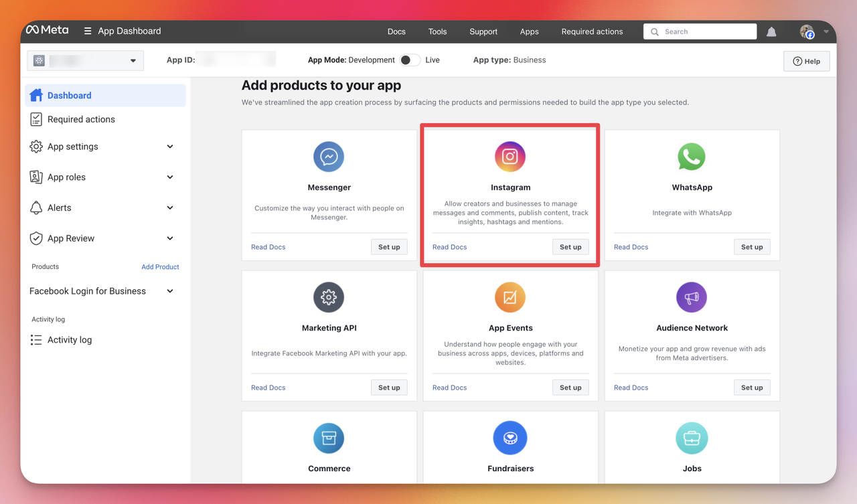Open the app selector dropdown
Screen dimensions: 857x504
pos(85,60)
